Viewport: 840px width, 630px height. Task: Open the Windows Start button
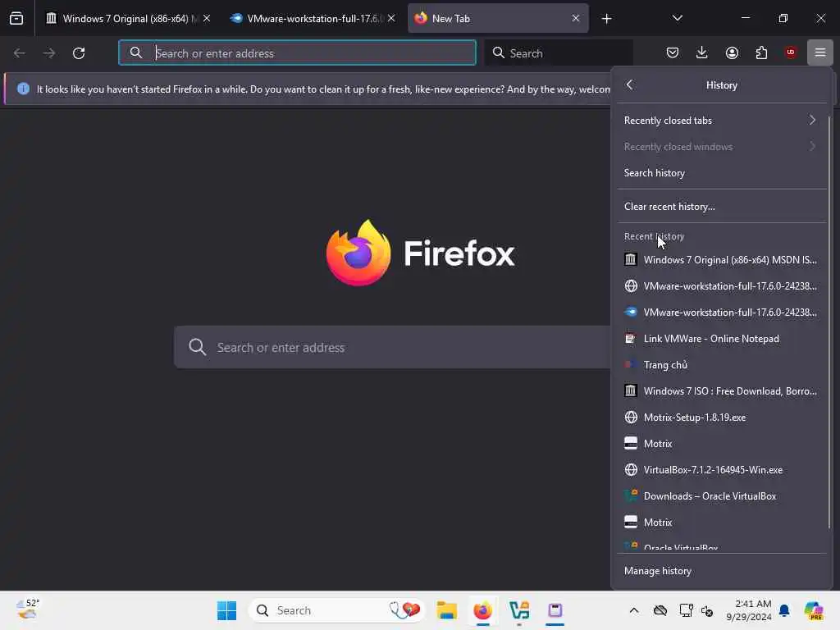(x=226, y=610)
